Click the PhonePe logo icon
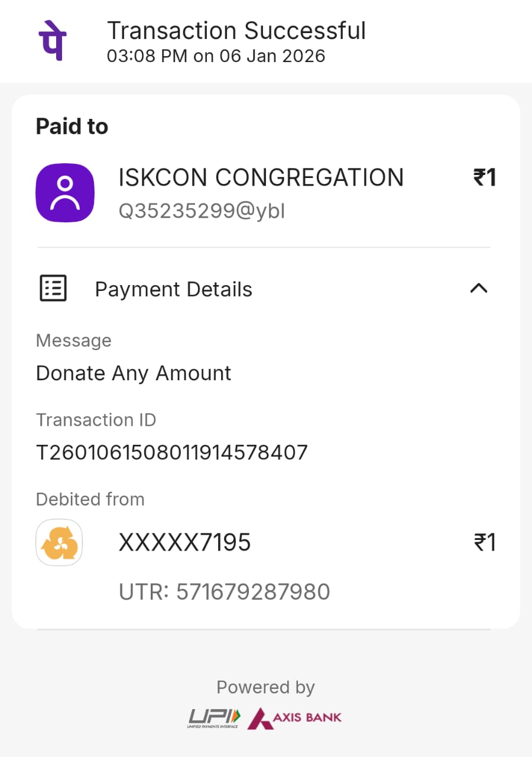This screenshot has width=532, height=757. [x=53, y=40]
